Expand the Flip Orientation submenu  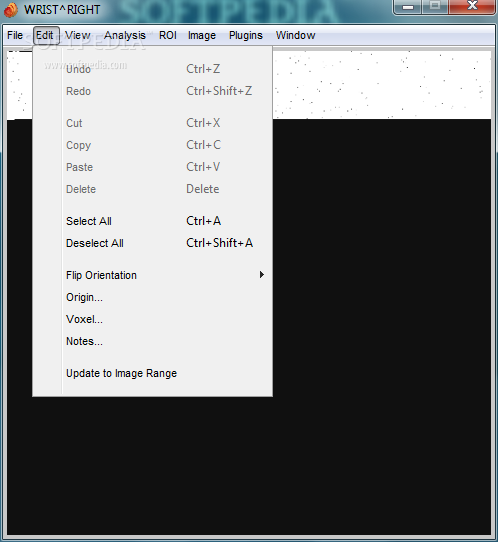click(x=152, y=275)
